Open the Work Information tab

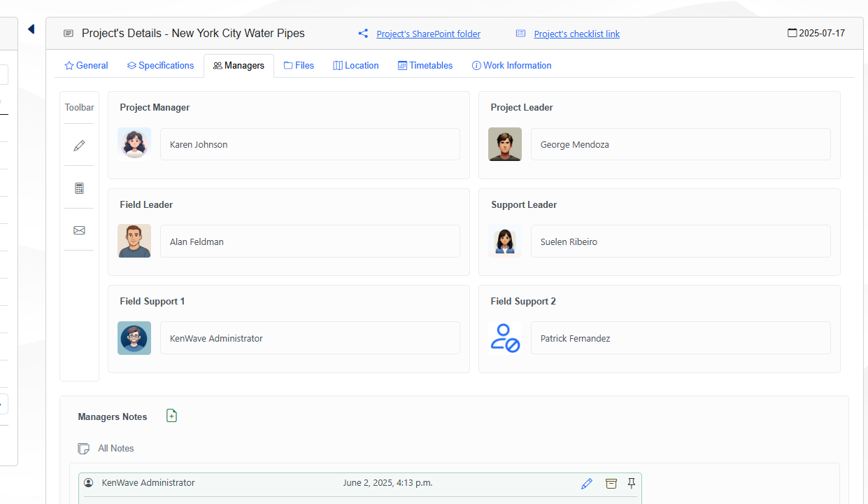(511, 66)
